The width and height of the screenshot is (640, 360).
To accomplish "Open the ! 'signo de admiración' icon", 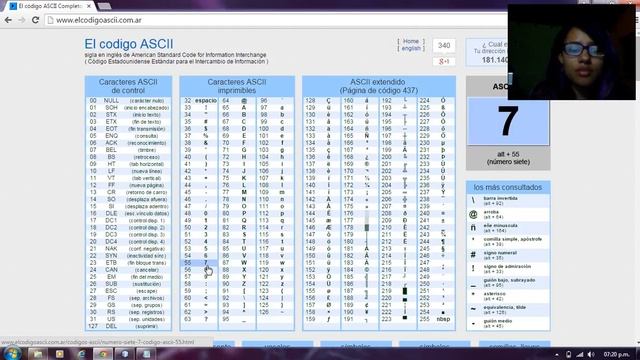I will tap(473, 268).
